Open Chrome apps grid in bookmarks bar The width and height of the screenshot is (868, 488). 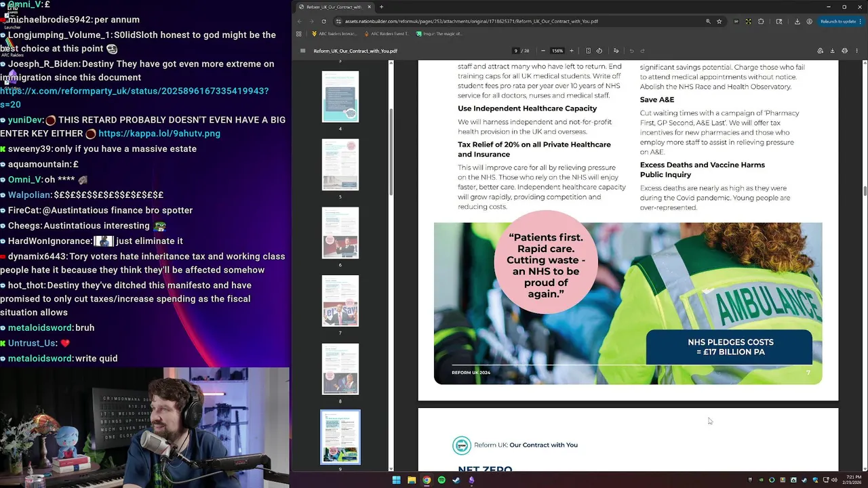[298, 33]
